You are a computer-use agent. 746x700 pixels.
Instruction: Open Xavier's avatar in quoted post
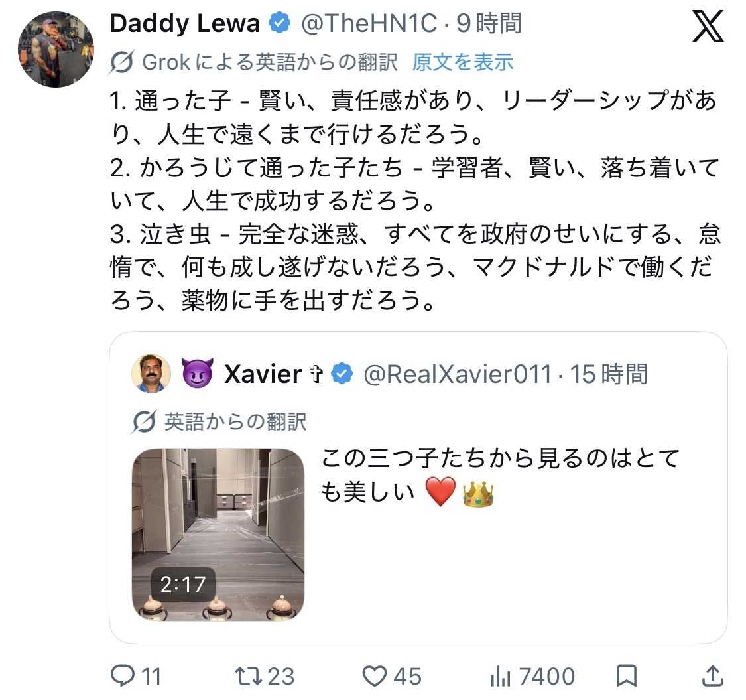151,374
